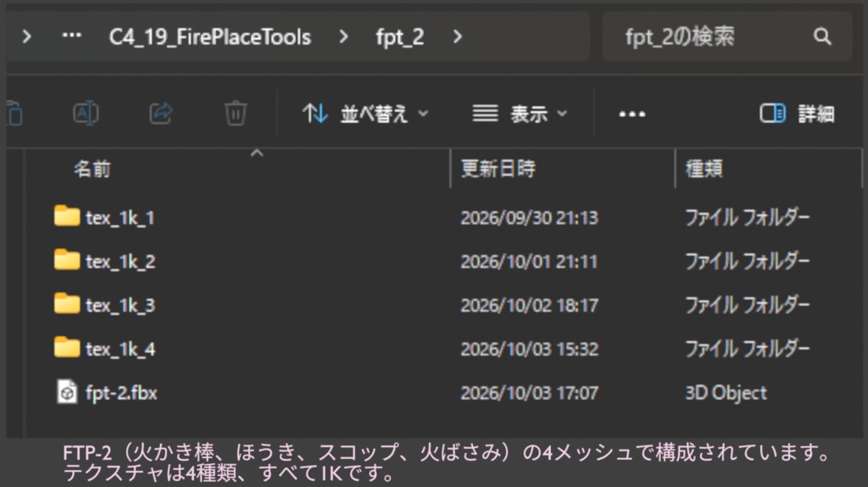Select the tex_1k_4 folder

(x=120, y=349)
